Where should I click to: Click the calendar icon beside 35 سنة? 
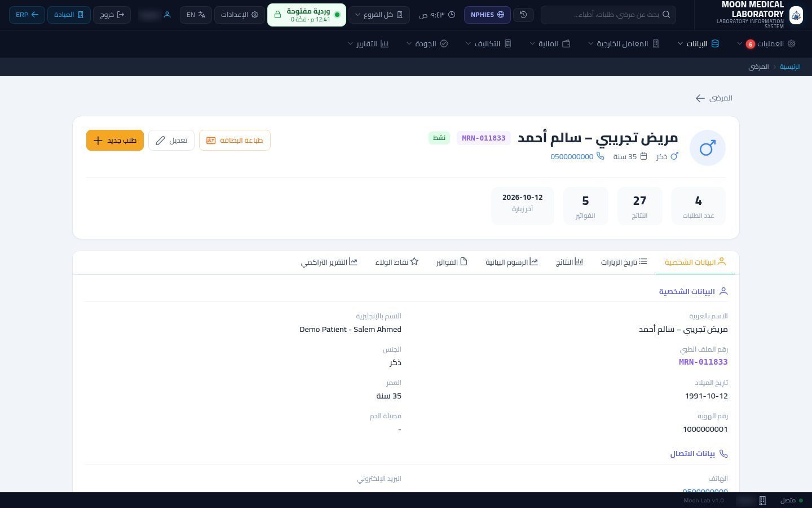[x=643, y=156]
